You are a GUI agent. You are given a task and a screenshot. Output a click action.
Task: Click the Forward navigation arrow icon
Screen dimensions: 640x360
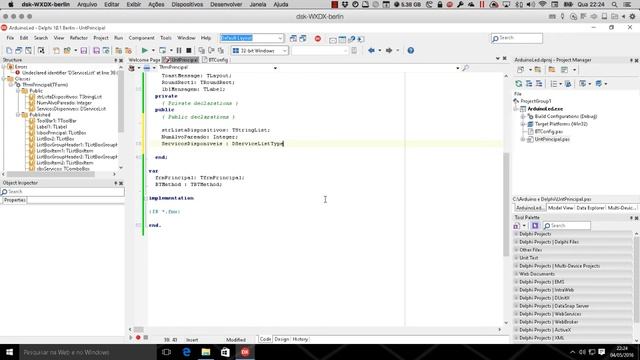tap(389, 51)
